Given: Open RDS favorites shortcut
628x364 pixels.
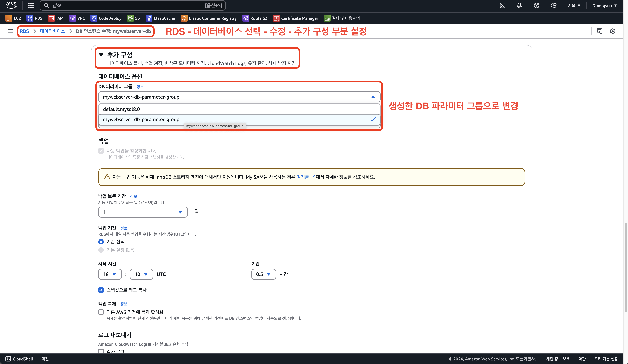Looking at the screenshot, I should tap(35, 18).
